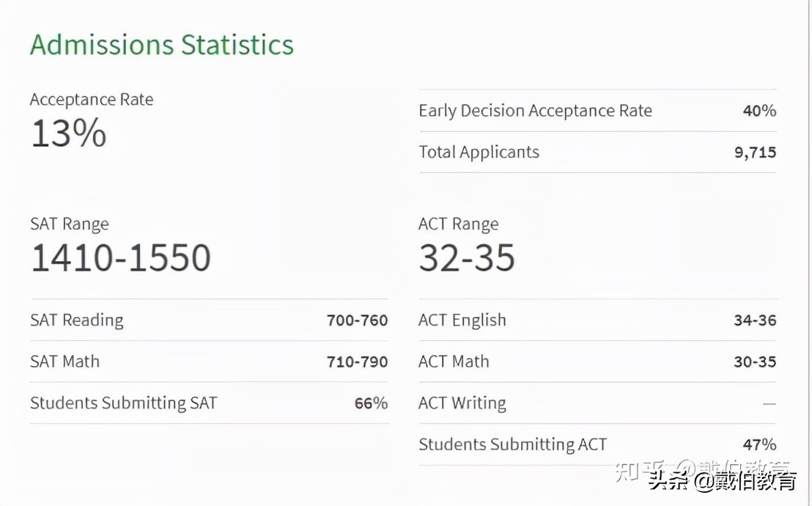Click the Admissions Statistics heading
The height and width of the screenshot is (506, 812).
(161, 45)
